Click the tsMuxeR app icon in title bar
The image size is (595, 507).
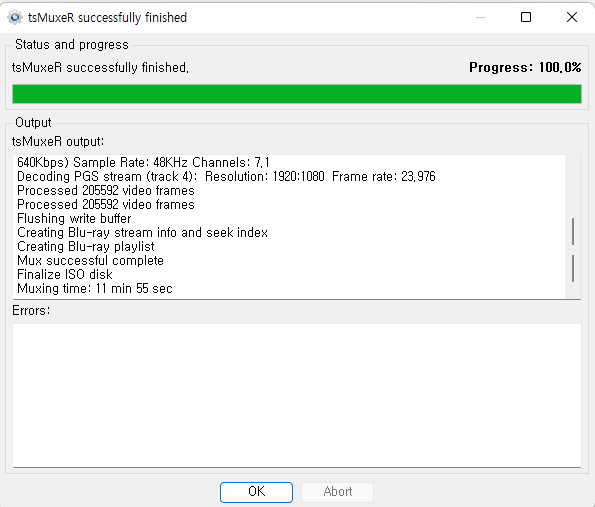tap(15, 17)
